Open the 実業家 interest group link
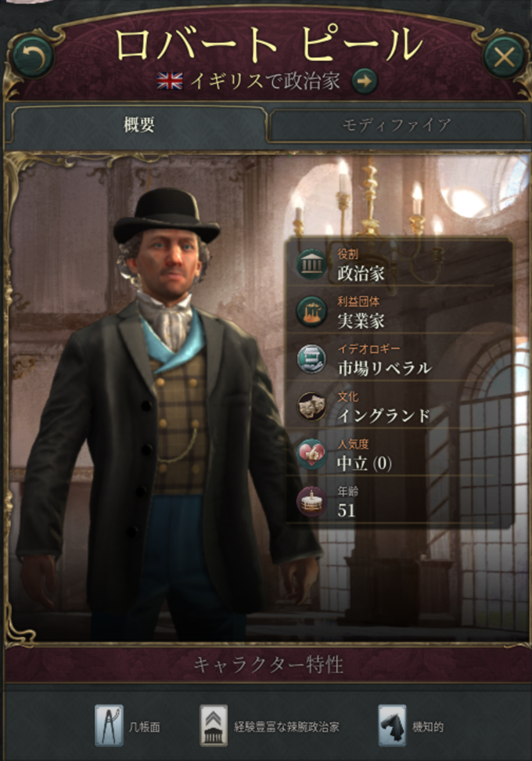The image size is (532, 761). (361, 321)
